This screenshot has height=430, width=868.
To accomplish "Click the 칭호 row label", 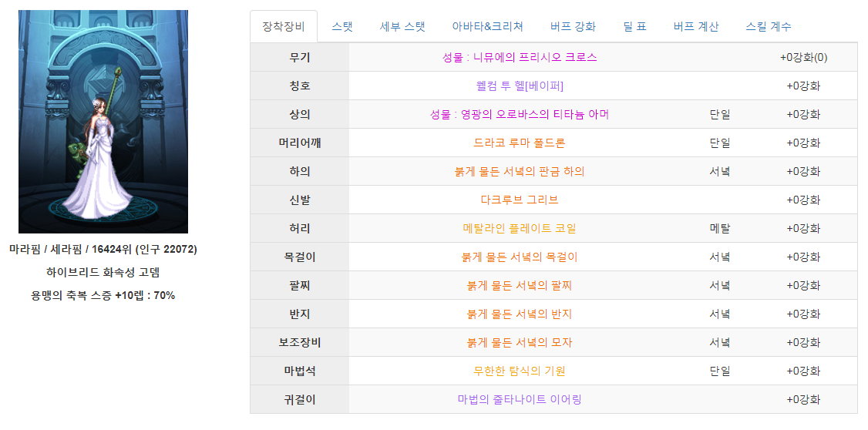I will [x=299, y=86].
